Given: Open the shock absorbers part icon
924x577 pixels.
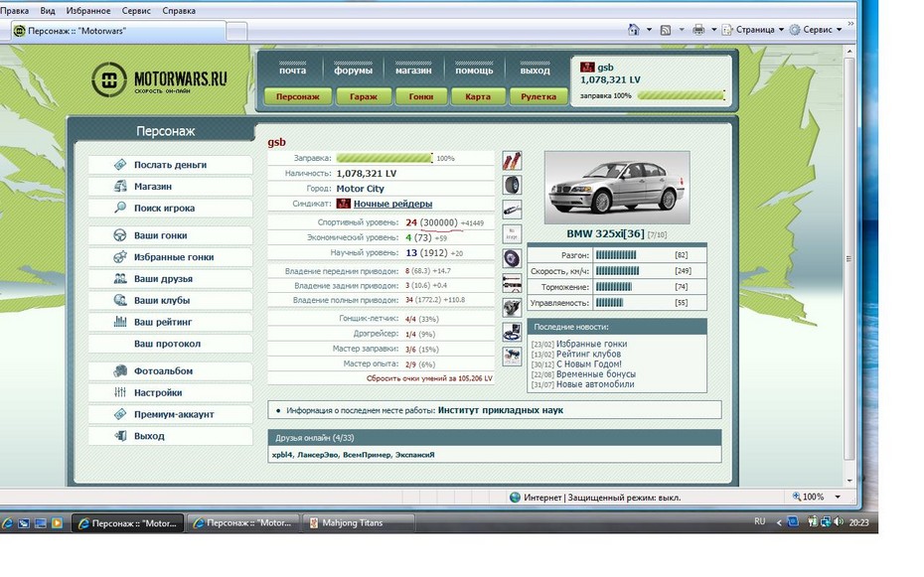Looking at the screenshot, I should click(512, 161).
